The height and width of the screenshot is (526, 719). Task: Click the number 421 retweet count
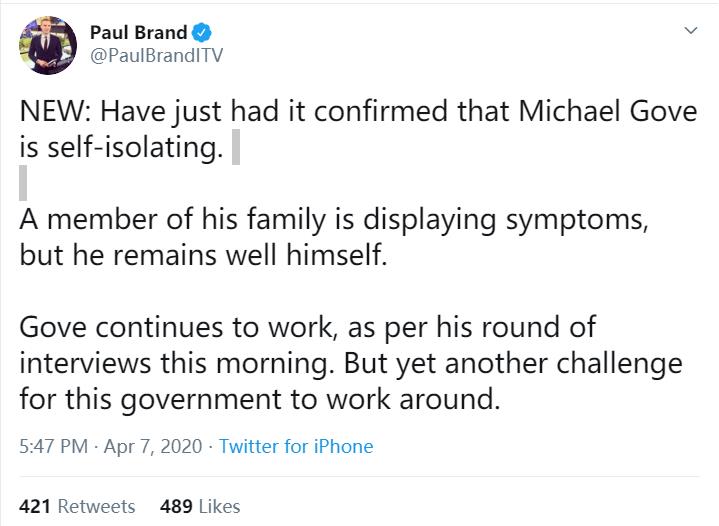point(35,506)
